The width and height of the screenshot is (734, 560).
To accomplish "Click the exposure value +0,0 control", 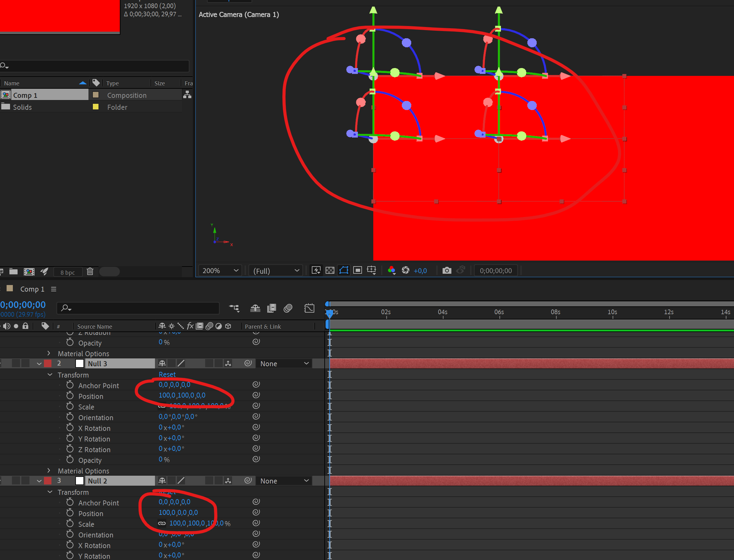I will [x=420, y=270].
